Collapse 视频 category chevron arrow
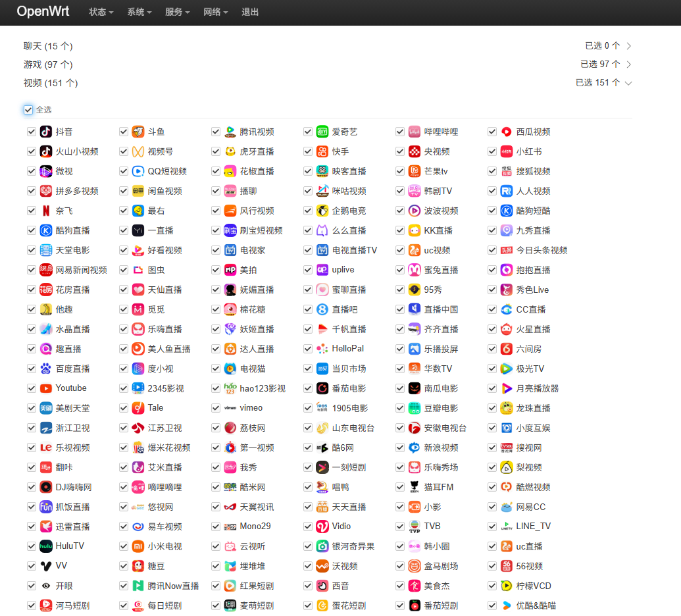Screen dimensions: 681x616 click(x=628, y=83)
